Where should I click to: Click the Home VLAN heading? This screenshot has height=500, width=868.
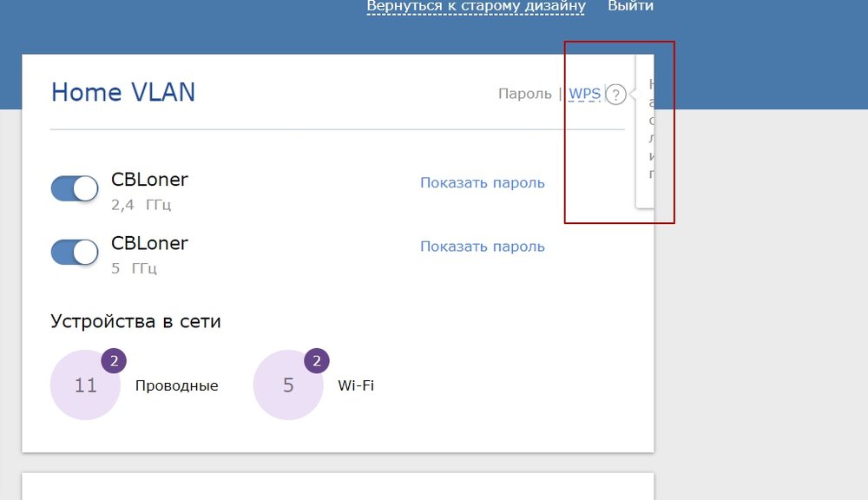pyautogui.click(x=123, y=92)
